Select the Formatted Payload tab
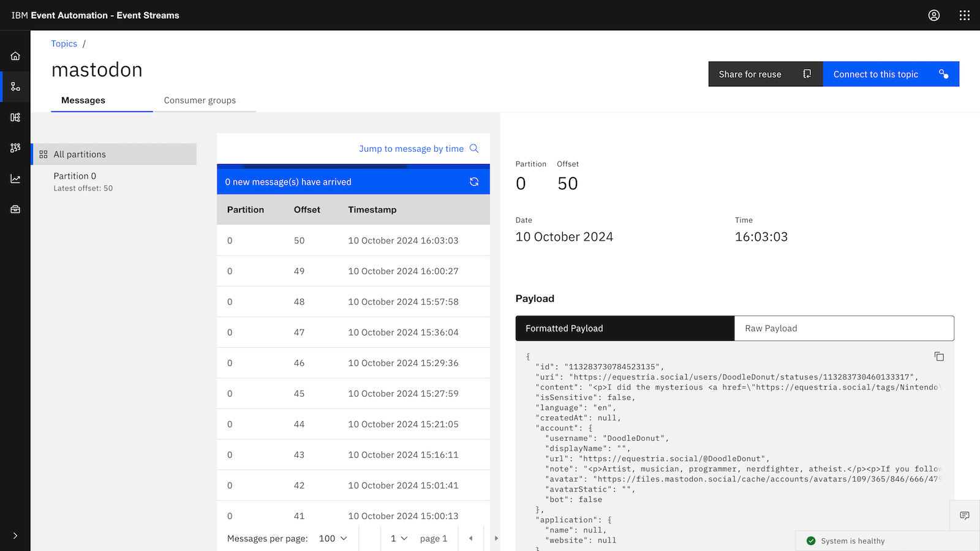The image size is (980, 551). tap(625, 329)
